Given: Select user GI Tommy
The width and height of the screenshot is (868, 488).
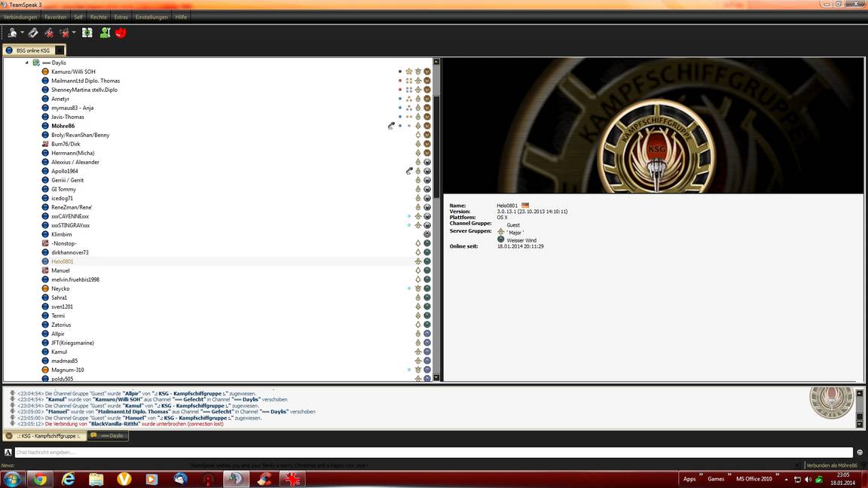Looking at the screenshot, I should coord(63,189).
